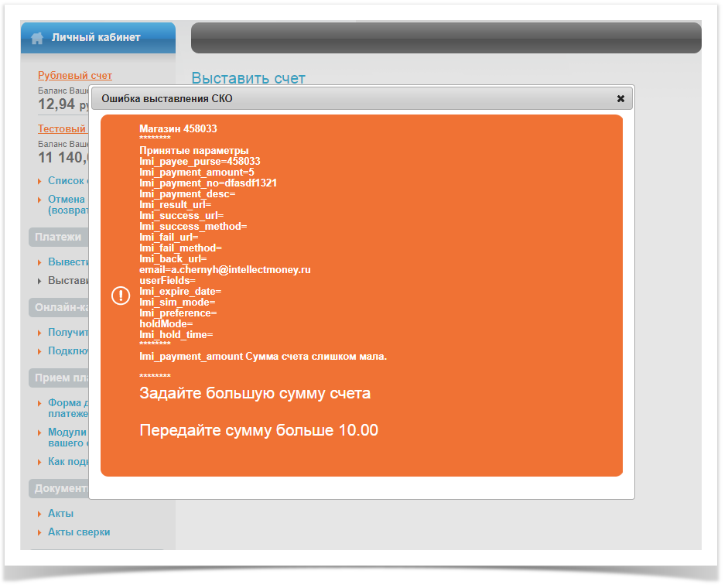The width and height of the screenshot is (728, 588).
Task: Open the Акты documents link
Action: (x=61, y=514)
